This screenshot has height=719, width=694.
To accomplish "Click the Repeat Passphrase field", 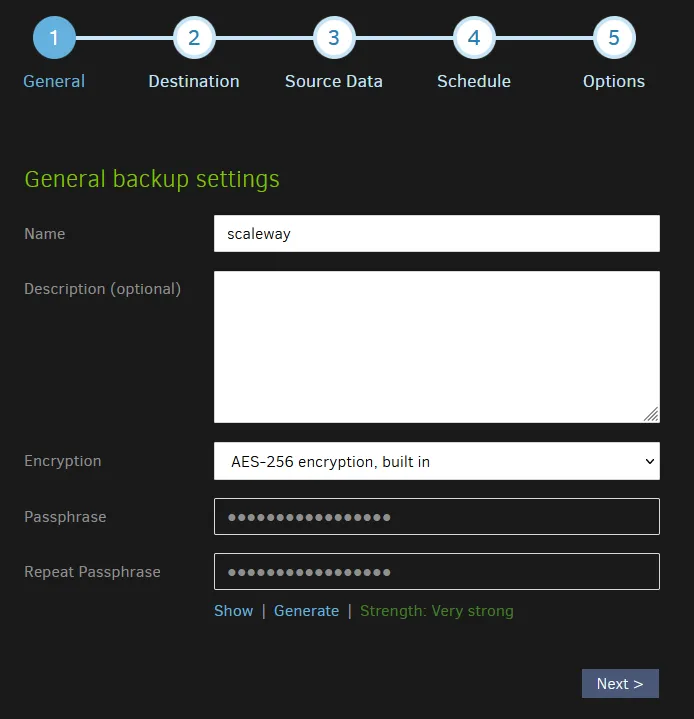I will [x=437, y=572].
